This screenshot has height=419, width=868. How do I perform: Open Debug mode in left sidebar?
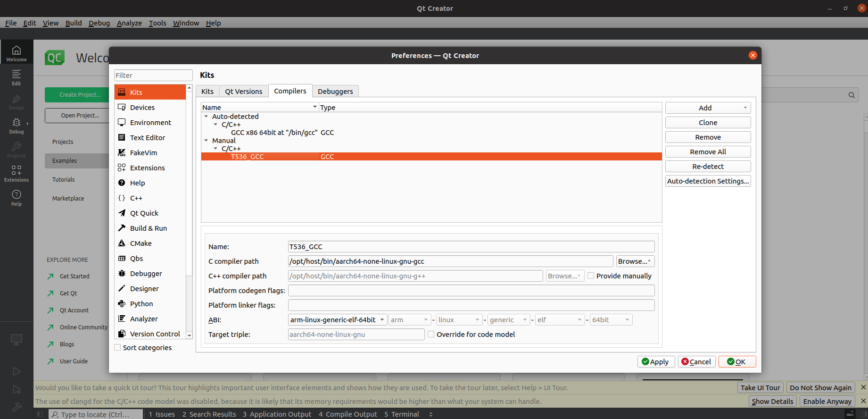click(17, 126)
